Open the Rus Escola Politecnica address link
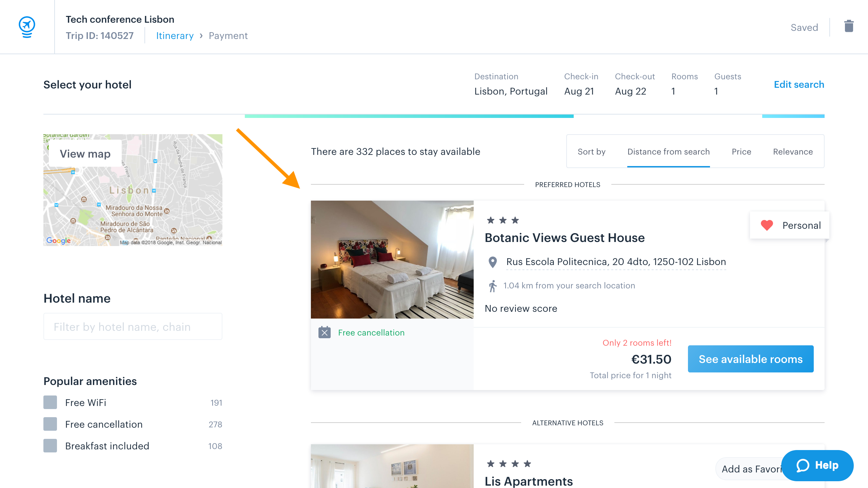Screen dimensions: 868x488 coord(616,262)
